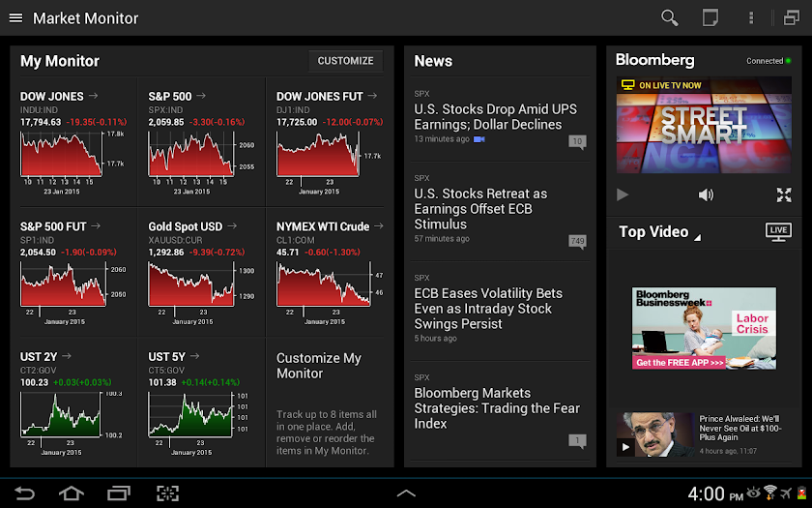Open S&P 500 details arrow
The width and height of the screenshot is (812, 508).
pos(201,96)
